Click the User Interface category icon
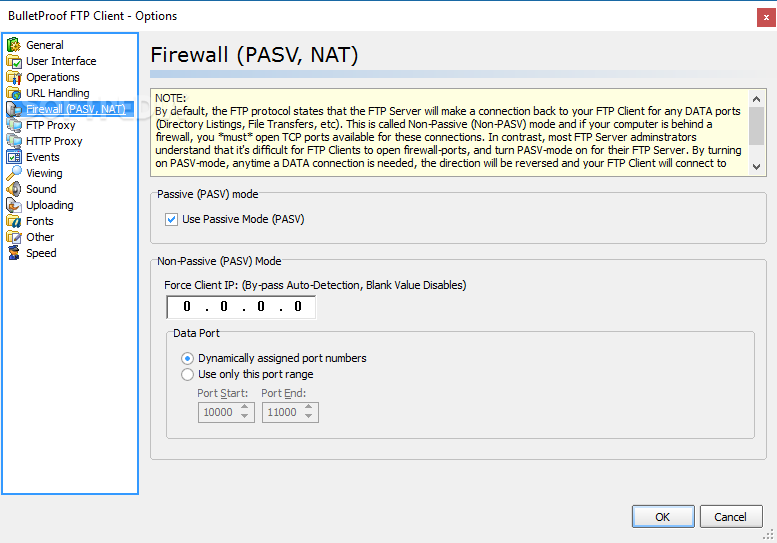777x543 pixels. [x=14, y=61]
